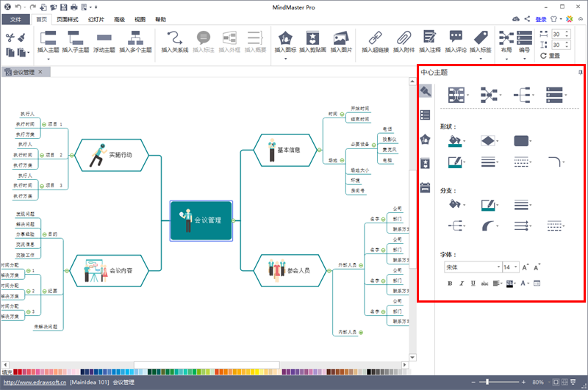This screenshot has width=588, height=390.
Task: Collapse the 项目 1 branch node
Action: click(x=44, y=124)
